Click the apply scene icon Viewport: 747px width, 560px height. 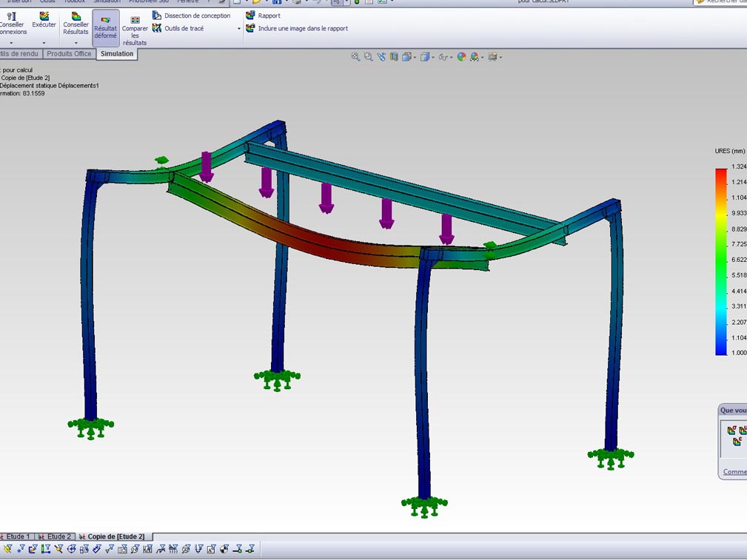pos(474,57)
